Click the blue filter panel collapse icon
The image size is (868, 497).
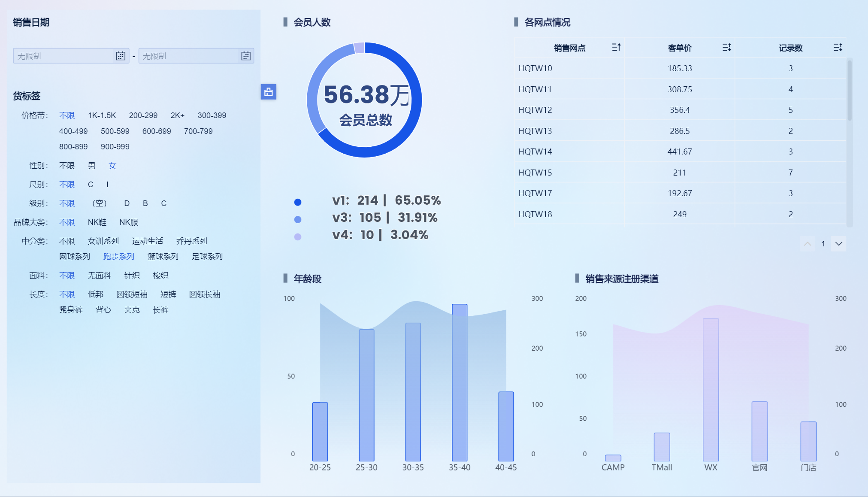269,92
